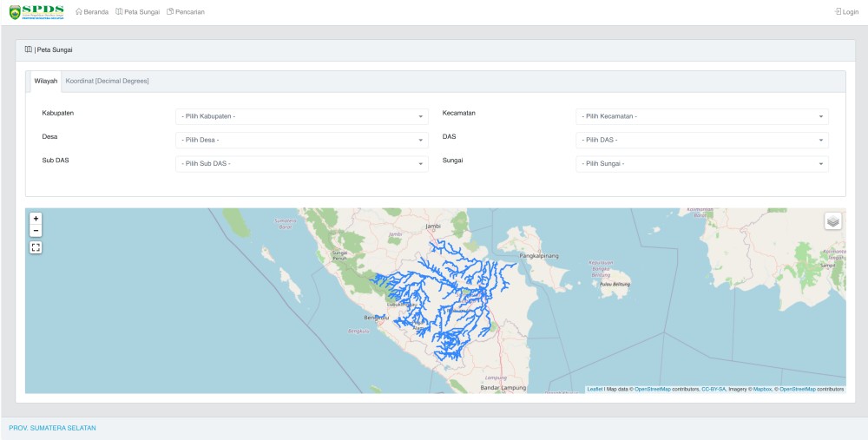
Task: Open the map layers control
Action: [x=833, y=221]
